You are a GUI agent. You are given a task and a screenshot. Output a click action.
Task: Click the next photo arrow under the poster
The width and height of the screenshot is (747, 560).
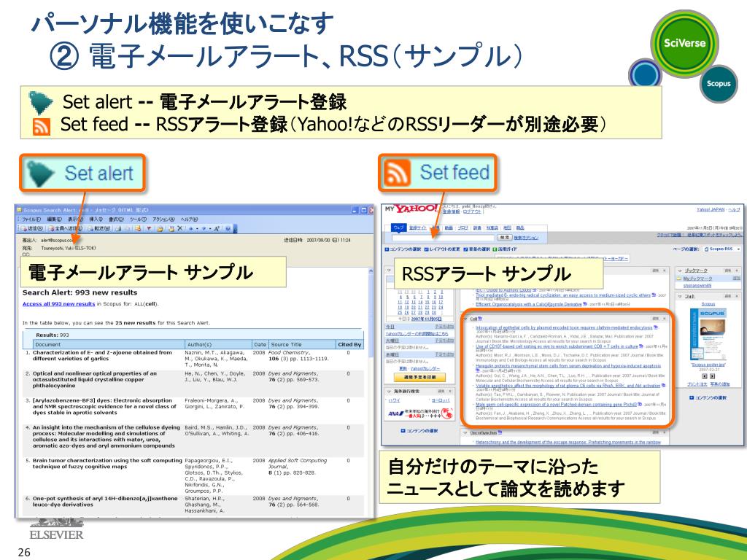point(712,376)
